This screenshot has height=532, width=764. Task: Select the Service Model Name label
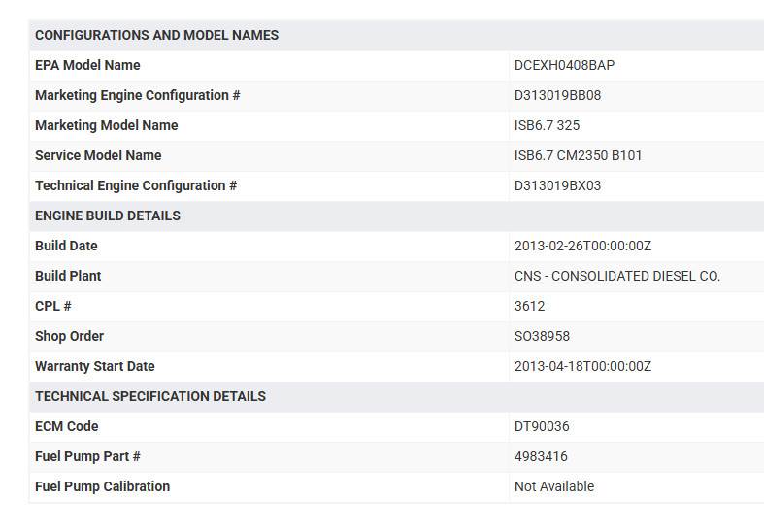click(98, 155)
